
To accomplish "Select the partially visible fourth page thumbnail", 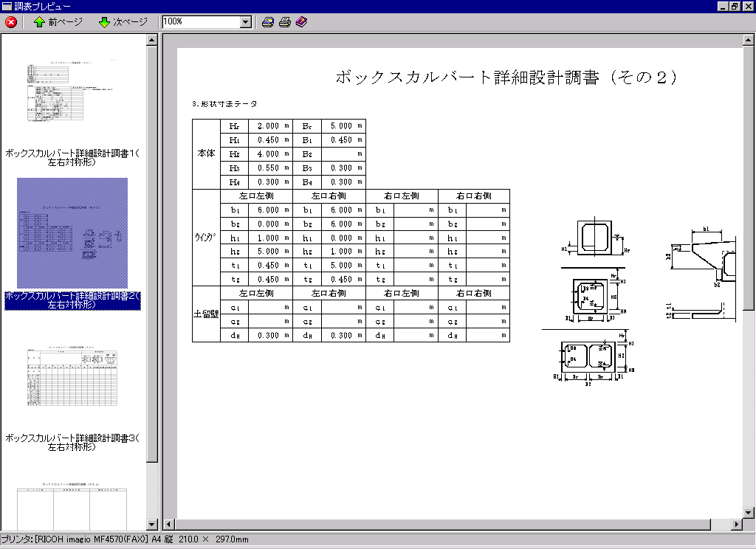I will click(x=72, y=506).
